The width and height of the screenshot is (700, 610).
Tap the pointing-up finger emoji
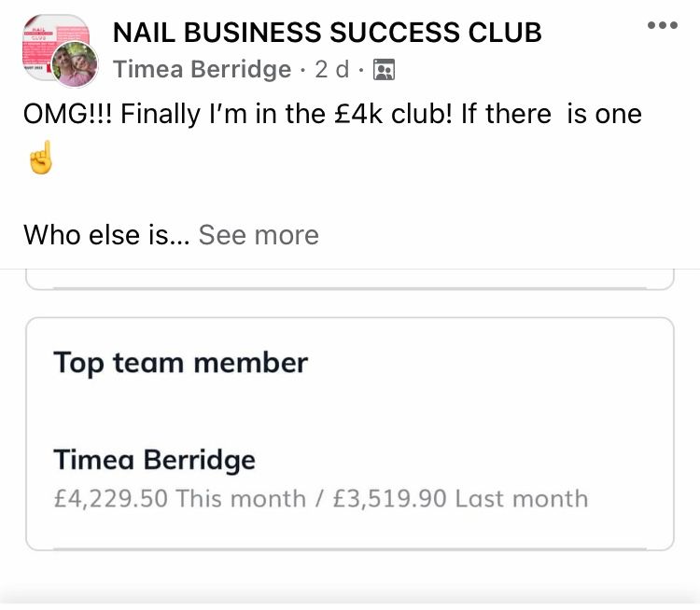point(40,159)
